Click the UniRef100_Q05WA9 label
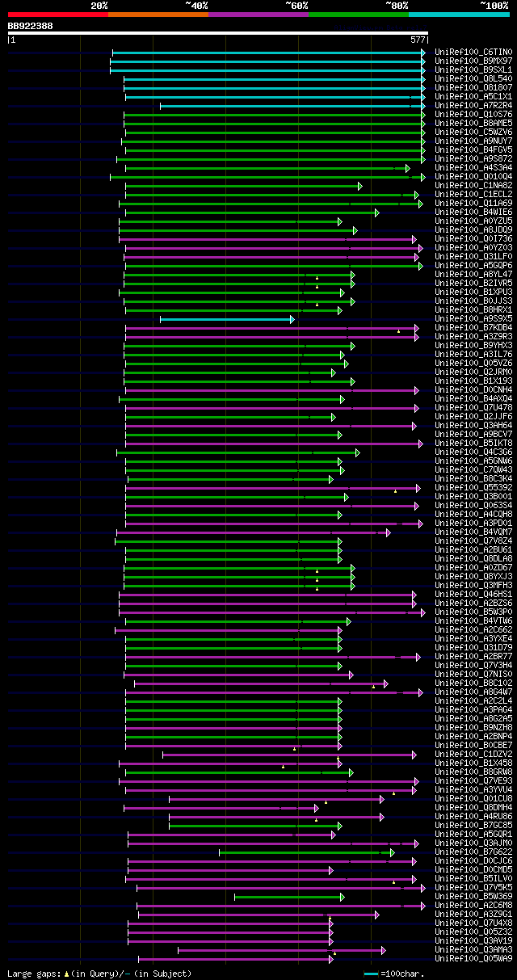Viewport: 517px width, 980px height. click(473, 959)
